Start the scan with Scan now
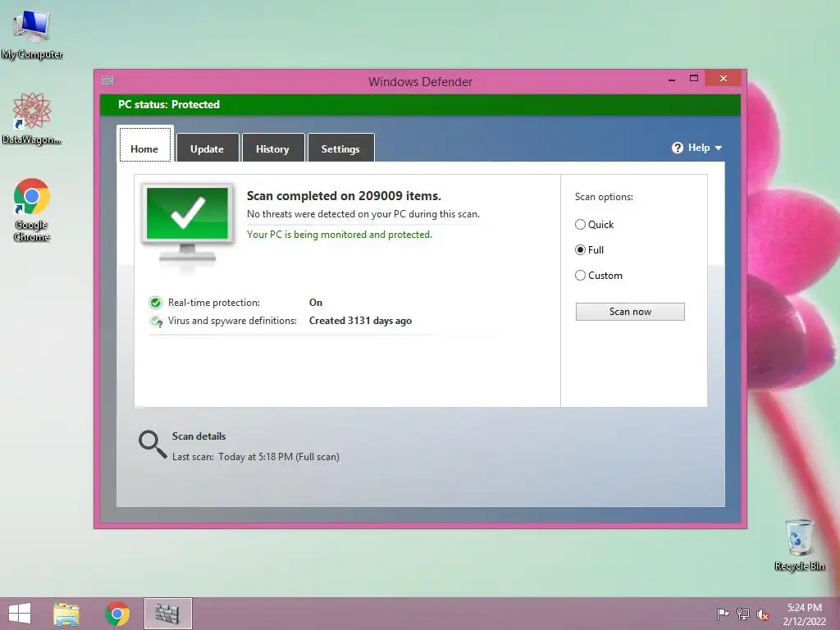Screen dimensions: 840x630 [x=630, y=312]
